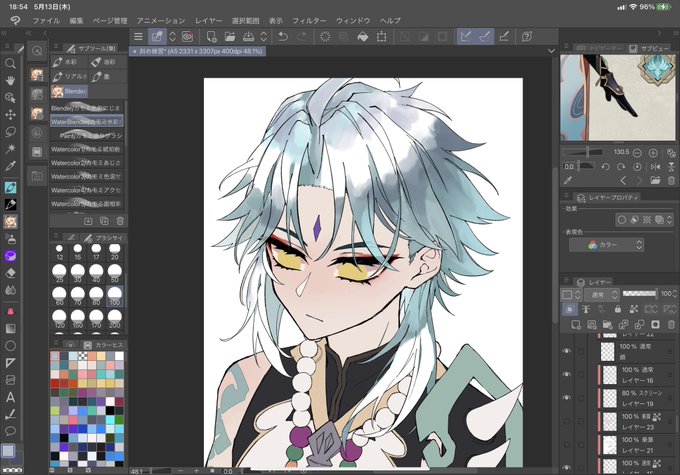Viewport: 680px width, 475px height.
Task: Click Create new raster layer icon
Action: click(576, 324)
